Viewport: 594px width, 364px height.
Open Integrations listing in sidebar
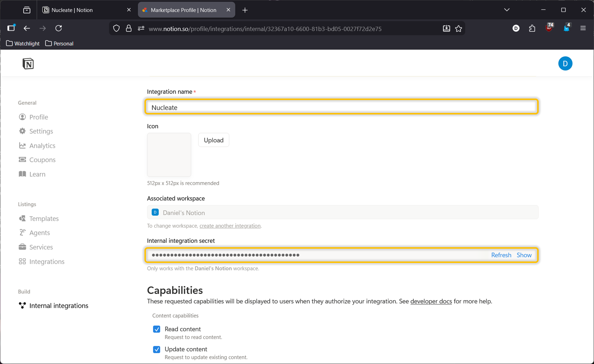pyautogui.click(x=47, y=261)
